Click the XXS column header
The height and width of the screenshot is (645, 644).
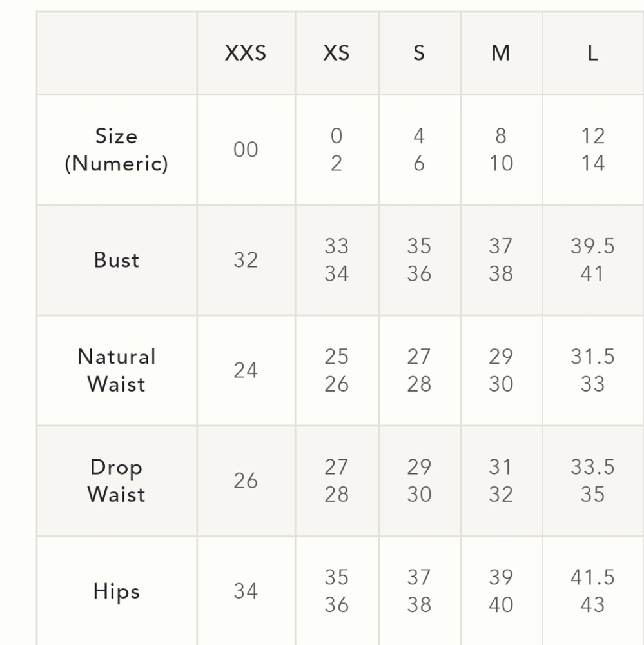pos(246,53)
